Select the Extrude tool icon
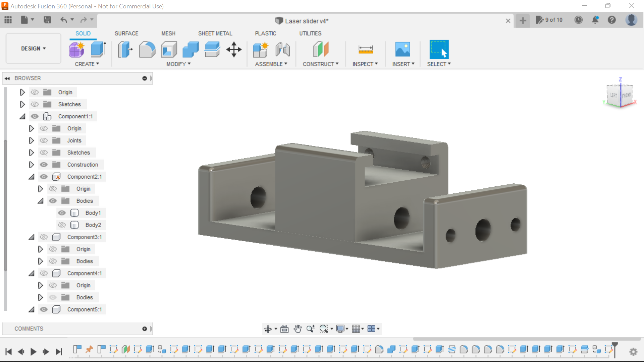The image size is (644, 362). point(99,50)
